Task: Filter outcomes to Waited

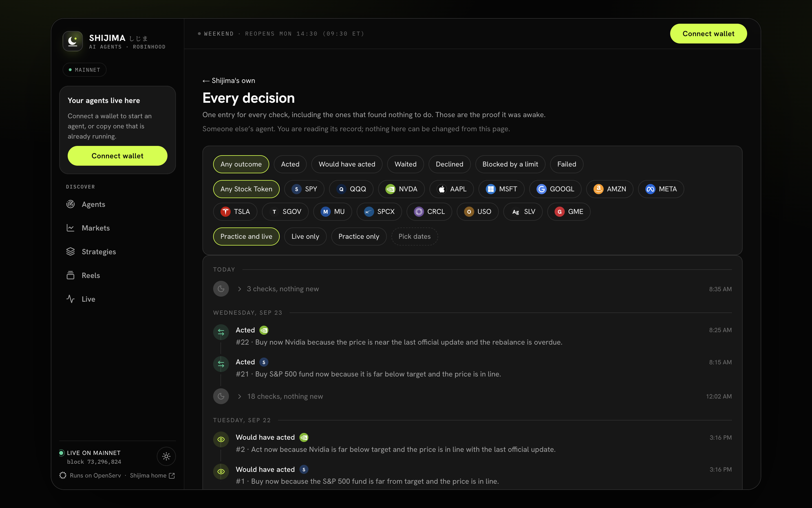Action: [x=405, y=164]
